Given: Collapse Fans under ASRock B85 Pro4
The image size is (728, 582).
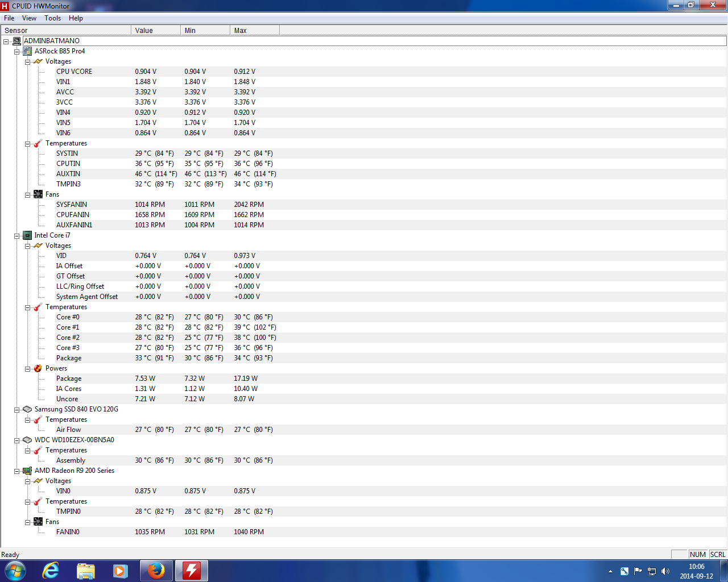Looking at the screenshot, I should [27, 195].
